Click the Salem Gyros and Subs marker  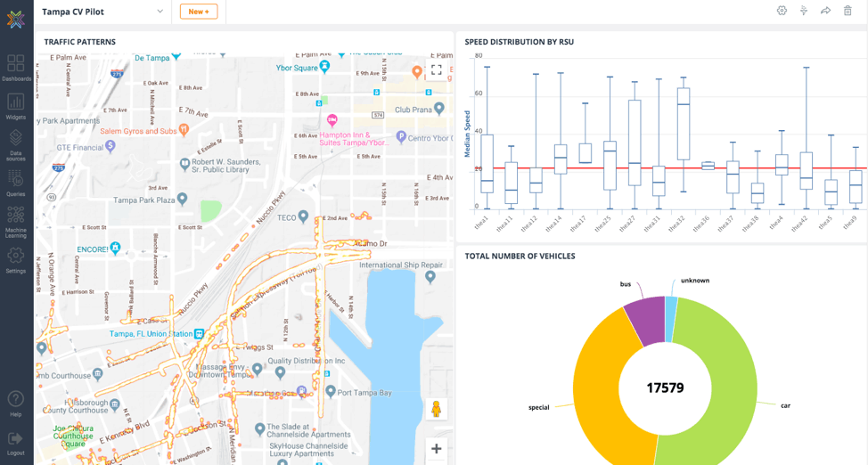(x=184, y=129)
